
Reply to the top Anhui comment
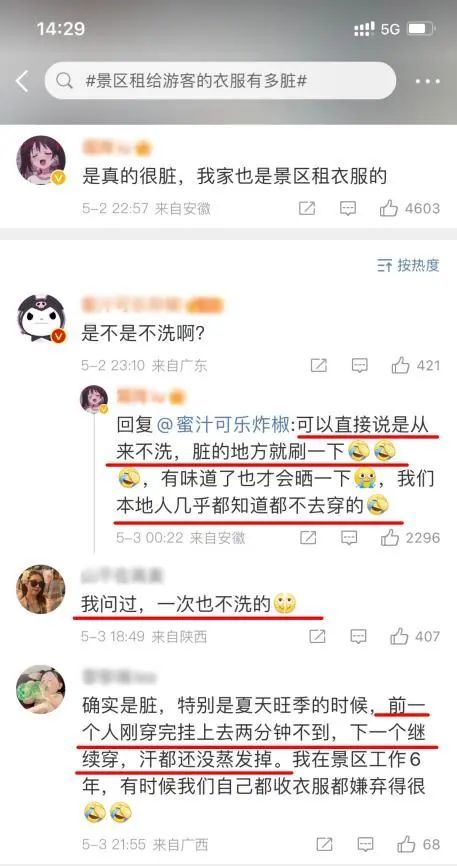coord(348,208)
